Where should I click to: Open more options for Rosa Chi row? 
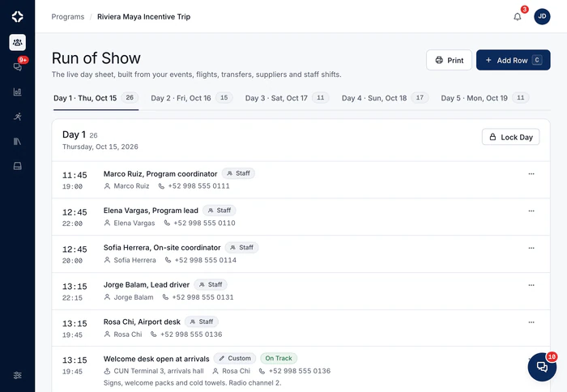pos(531,322)
